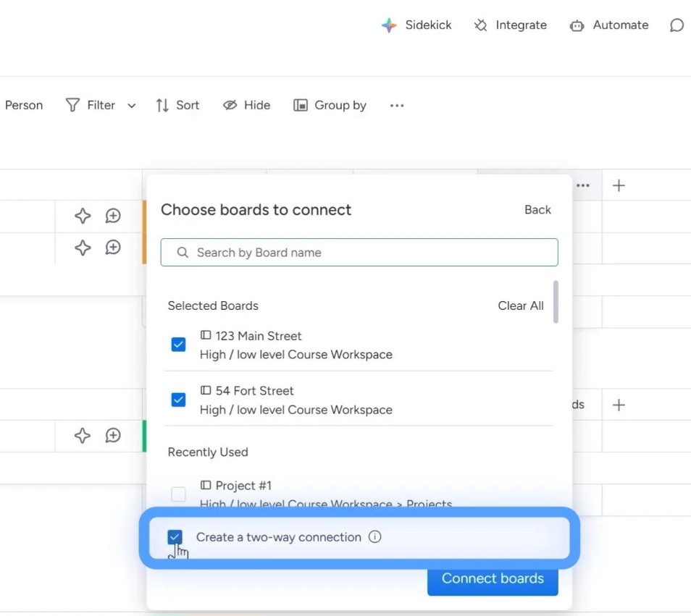Open the Group by options
The image size is (691, 616).
coord(330,106)
